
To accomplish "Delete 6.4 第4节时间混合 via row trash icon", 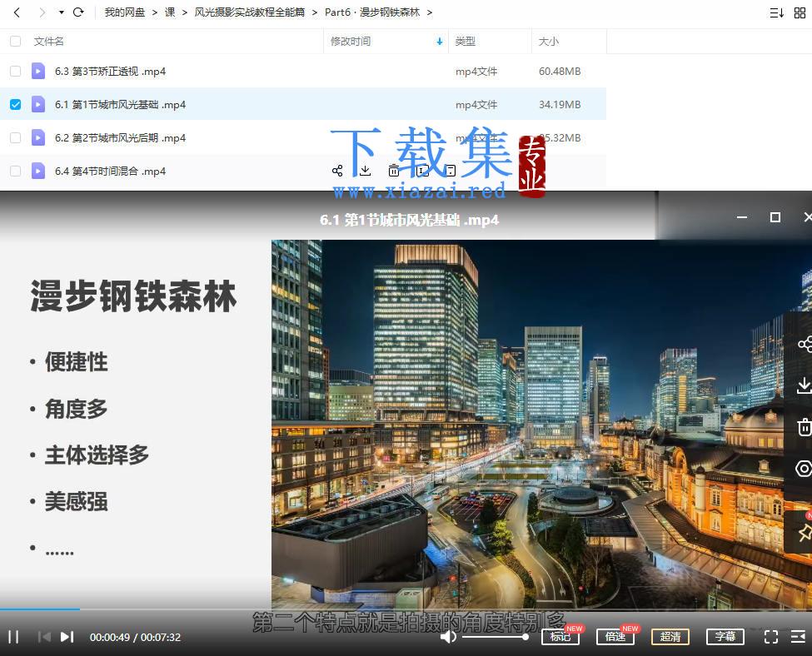I will [394, 171].
